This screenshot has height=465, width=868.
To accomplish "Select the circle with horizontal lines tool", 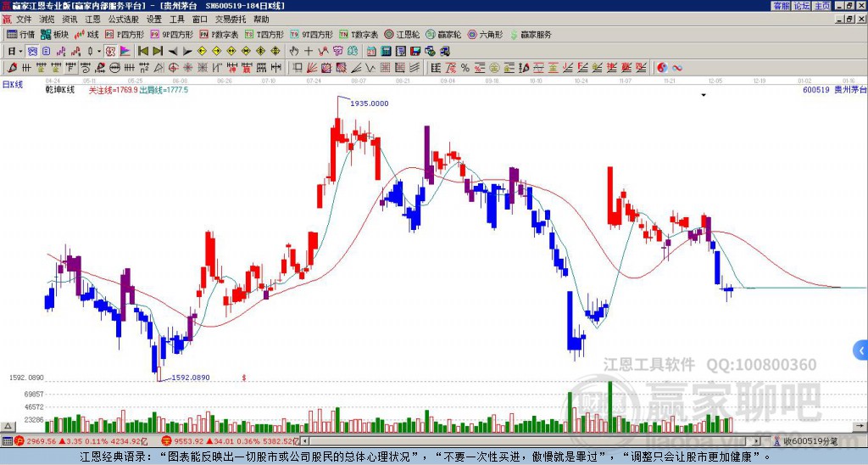I will pos(114,68).
